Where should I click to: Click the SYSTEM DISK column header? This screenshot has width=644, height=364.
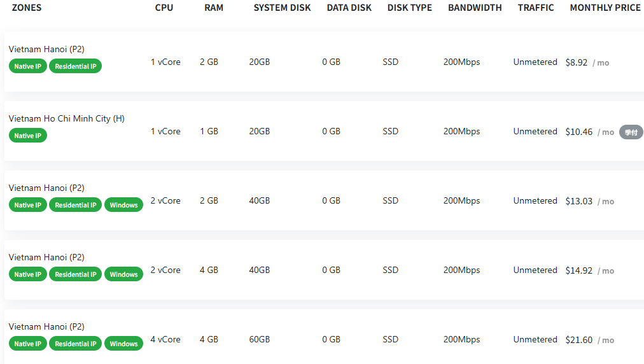coord(282,8)
